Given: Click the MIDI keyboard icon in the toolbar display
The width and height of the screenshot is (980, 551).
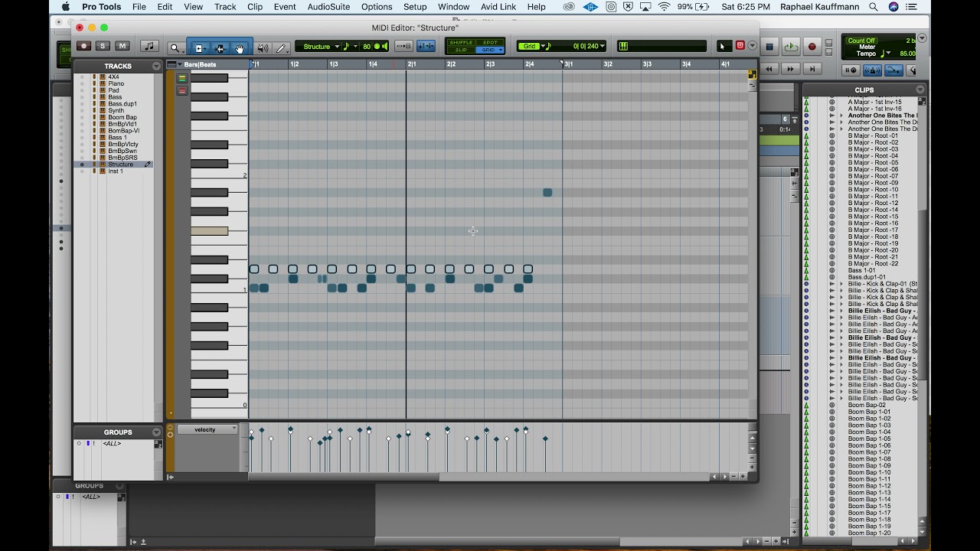Looking at the screenshot, I should click(623, 46).
